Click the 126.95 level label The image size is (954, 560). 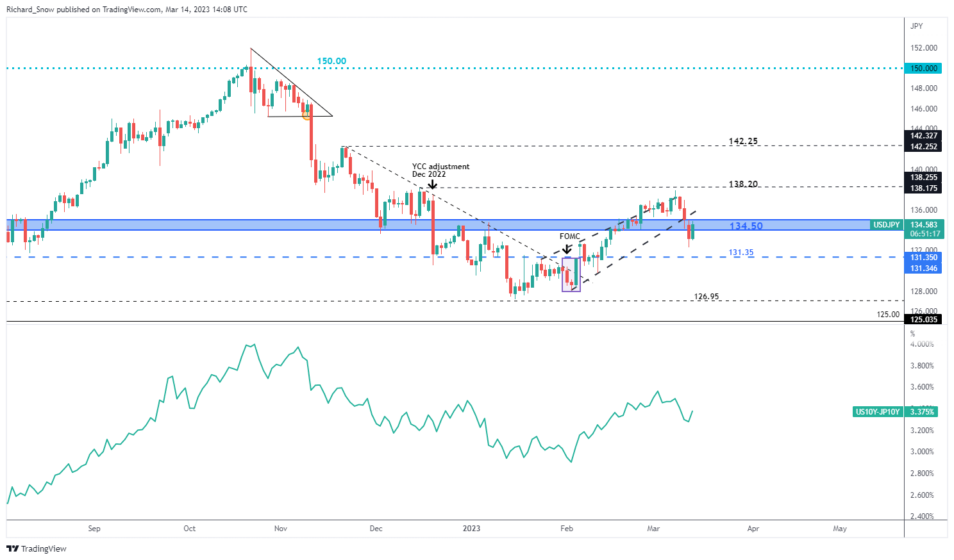tap(707, 297)
